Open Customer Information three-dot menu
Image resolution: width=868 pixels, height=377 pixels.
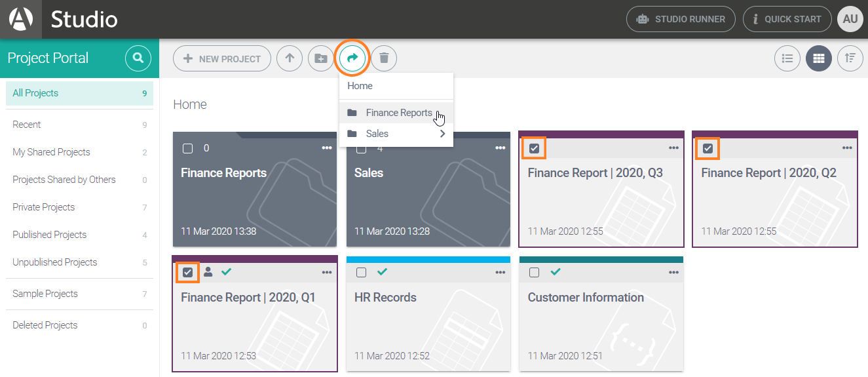(673, 273)
